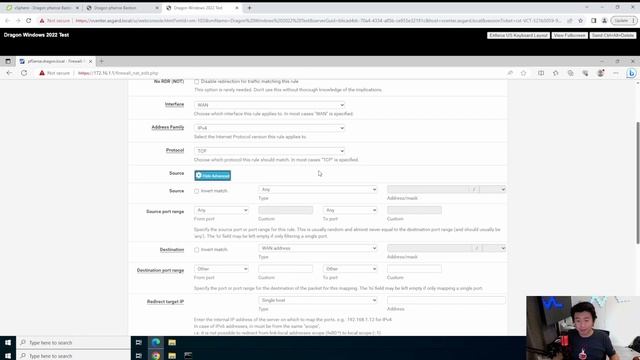Open Task View in the VM taskbar
Image resolution: width=640 pixels, height=360 pixels.
(x=139, y=343)
